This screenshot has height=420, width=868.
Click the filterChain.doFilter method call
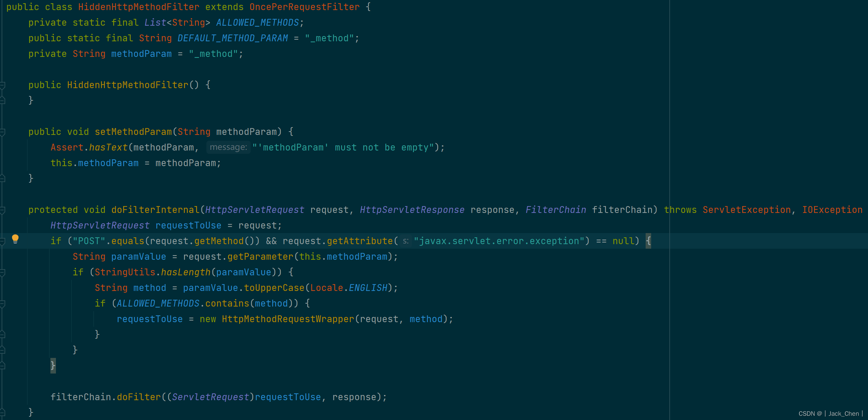[x=138, y=397]
